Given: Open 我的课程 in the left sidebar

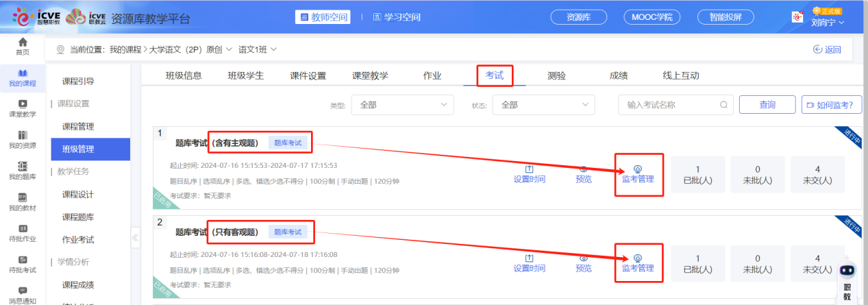Looking at the screenshot, I should 23,78.
